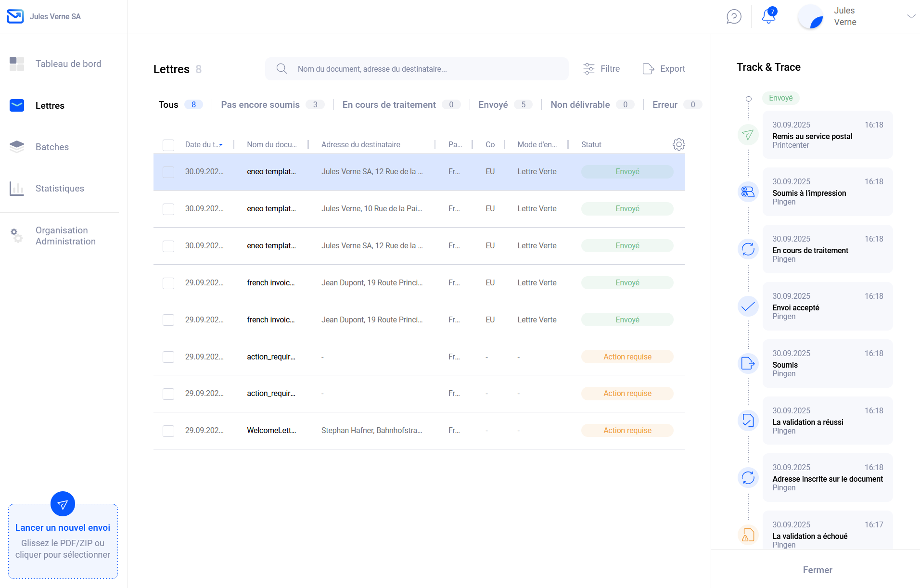Open Organisation Administration in the sidebar
The height and width of the screenshot is (588, 920).
point(65,236)
